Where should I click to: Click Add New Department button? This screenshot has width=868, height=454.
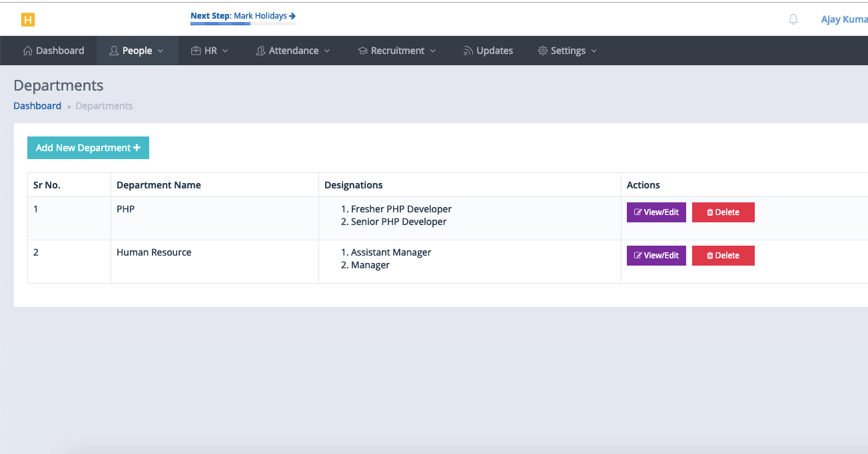click(88, 148)
